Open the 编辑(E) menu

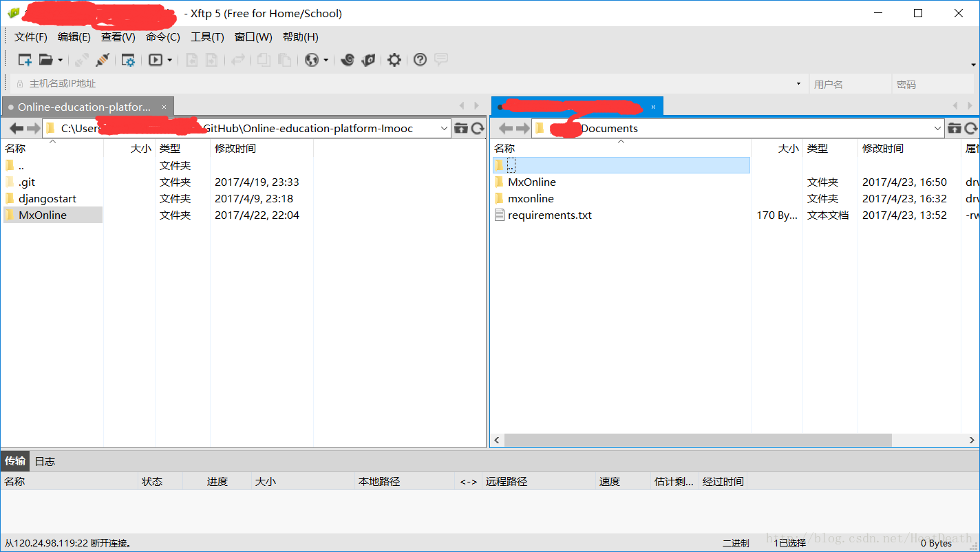tap(74, 37)
